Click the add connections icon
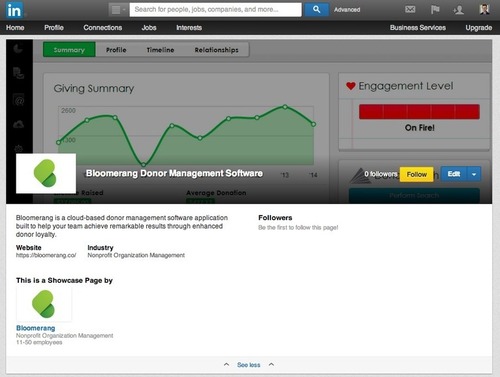 point(459,10)
